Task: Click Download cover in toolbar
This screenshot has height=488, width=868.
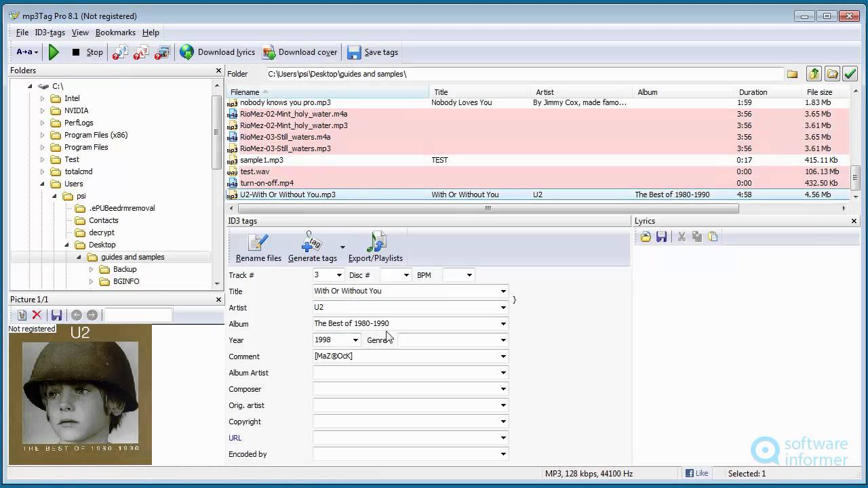Action: [x=300, y=52]
